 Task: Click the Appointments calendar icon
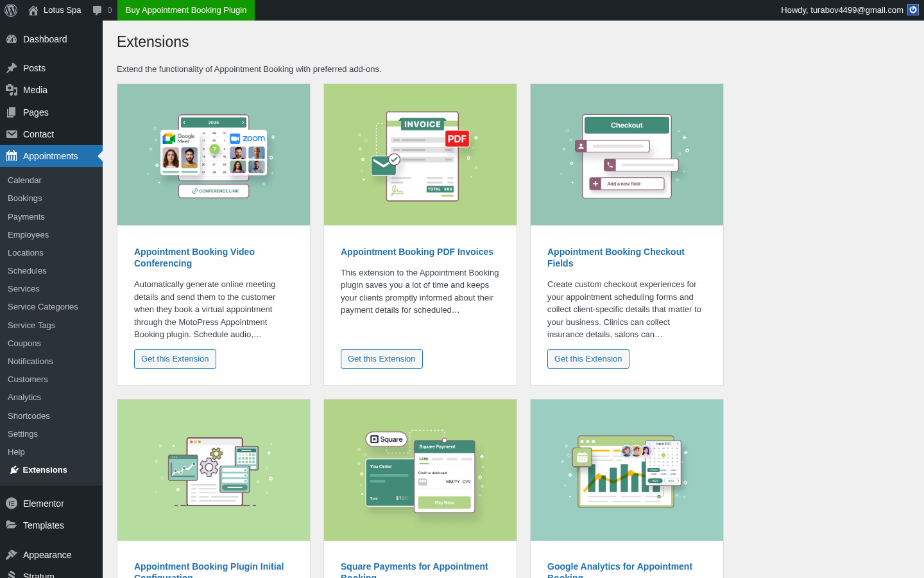point(12,156)
